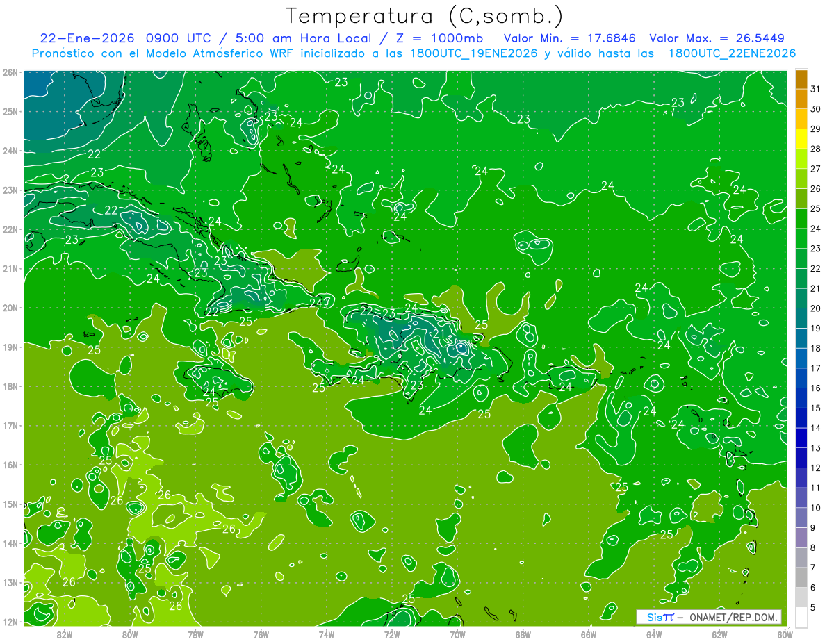Click the 'ONAMET/REP.DOM.' credit label

click(x=734, y=617)
